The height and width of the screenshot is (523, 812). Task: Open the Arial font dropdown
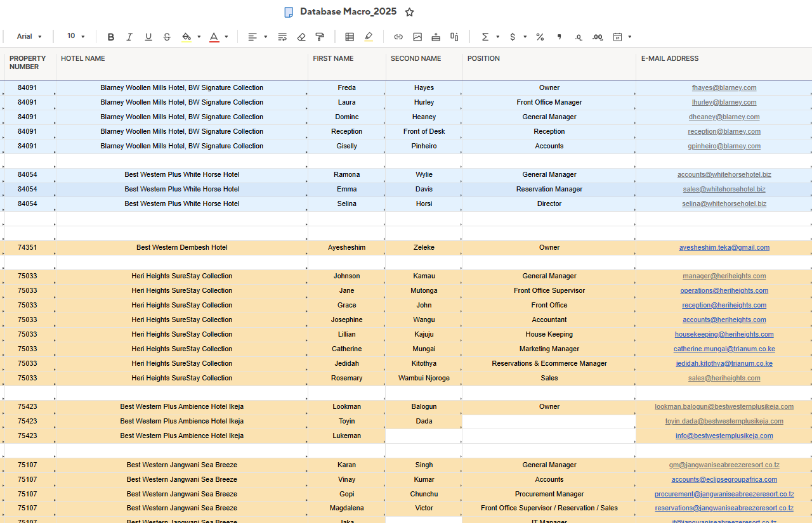(29, 37)
